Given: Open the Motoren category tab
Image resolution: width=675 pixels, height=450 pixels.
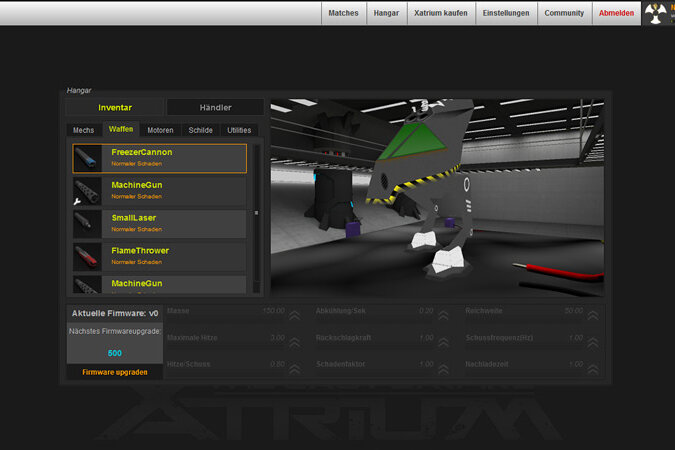Looking at the screenshot, I should tap(160, 130).
